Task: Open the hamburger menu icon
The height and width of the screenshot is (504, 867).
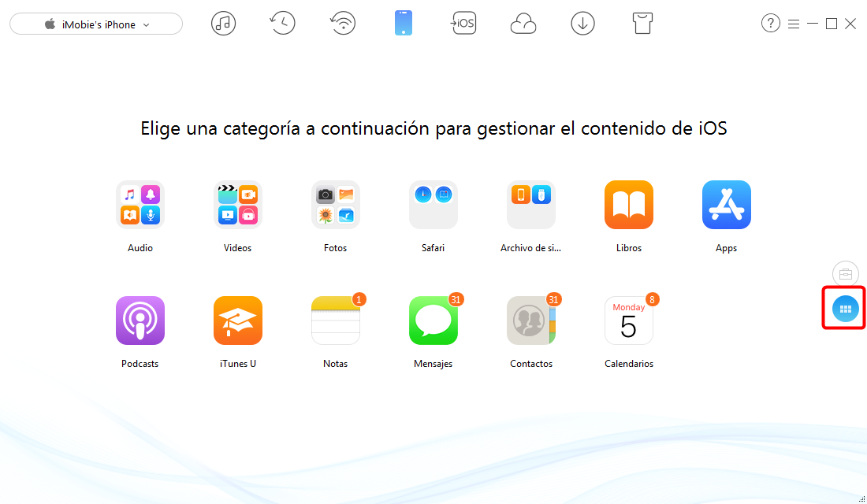Action: (794, 24)
